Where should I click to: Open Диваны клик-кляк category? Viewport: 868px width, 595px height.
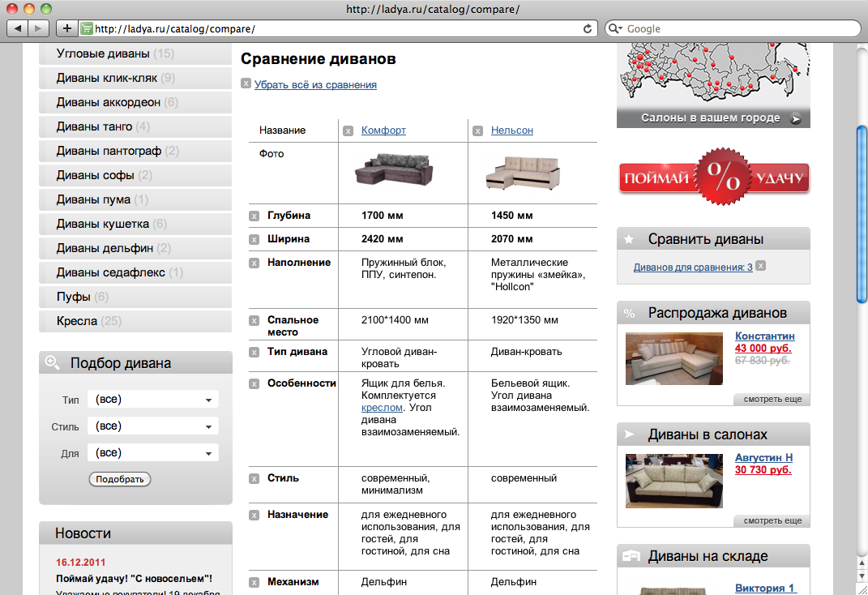point(135,78)
